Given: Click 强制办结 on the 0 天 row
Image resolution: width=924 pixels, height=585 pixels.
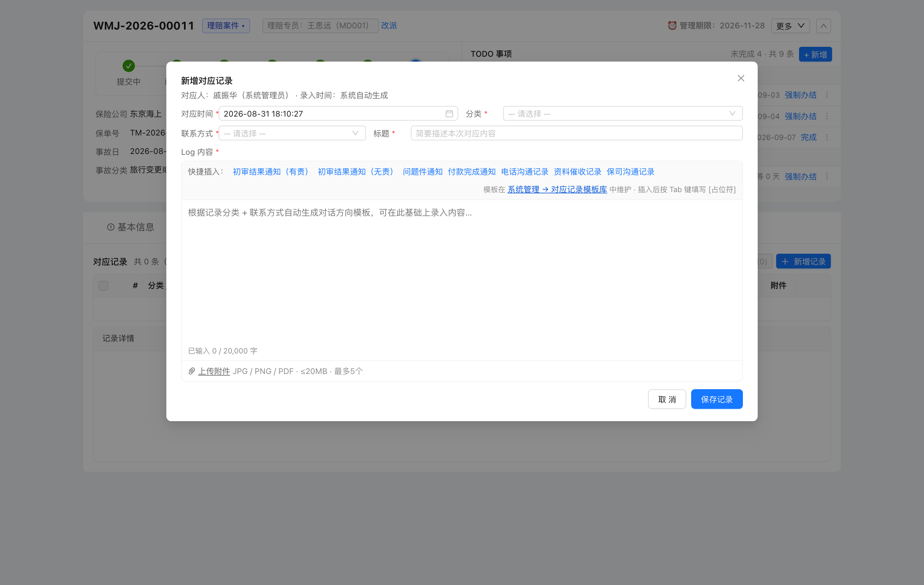Looking at the screenshot, I should pos(800,177).
